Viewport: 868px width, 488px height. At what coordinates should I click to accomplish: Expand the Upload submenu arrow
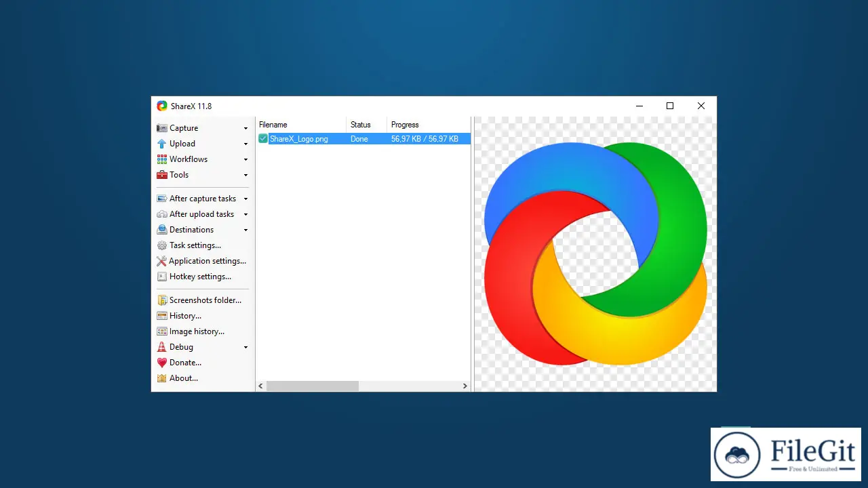(x=245, y=144)
